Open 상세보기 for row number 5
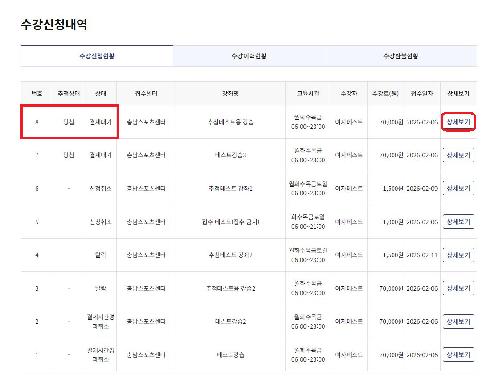The height and width of the screenshot is (383, 499). tap(458, 222)
